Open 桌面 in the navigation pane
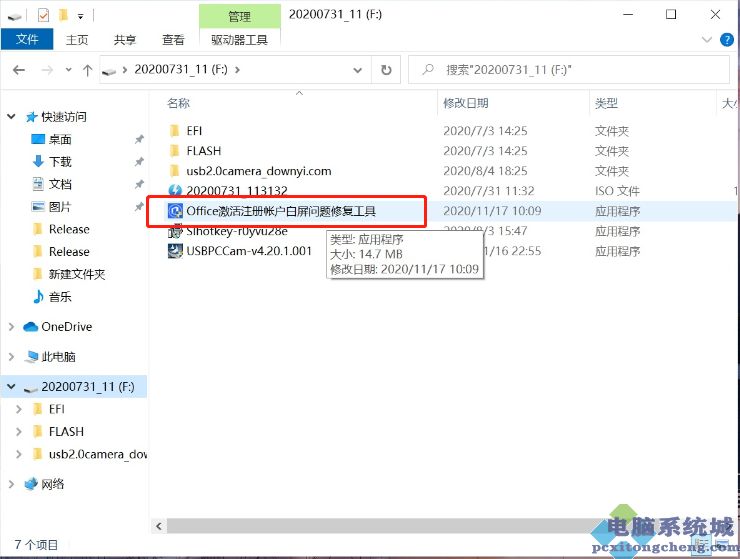 pyautogui.click(x=60, y=139)
